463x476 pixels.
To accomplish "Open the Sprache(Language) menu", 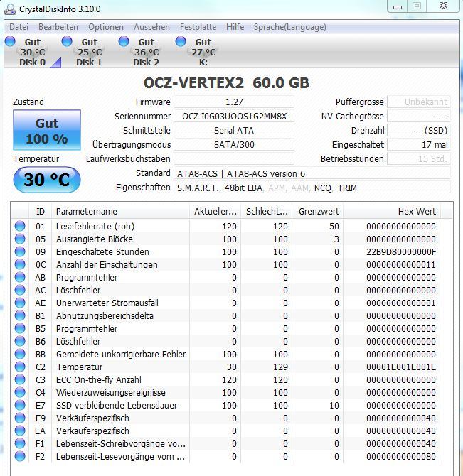I will point(290,27).
